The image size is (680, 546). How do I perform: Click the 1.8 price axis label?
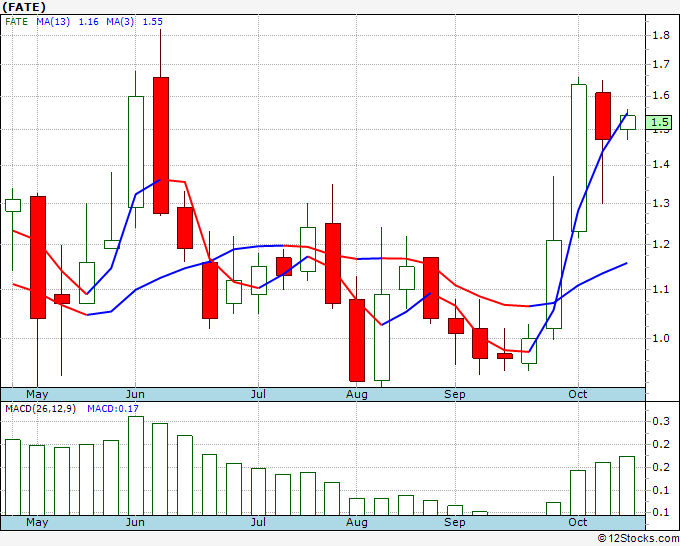(x=661, y=36)
